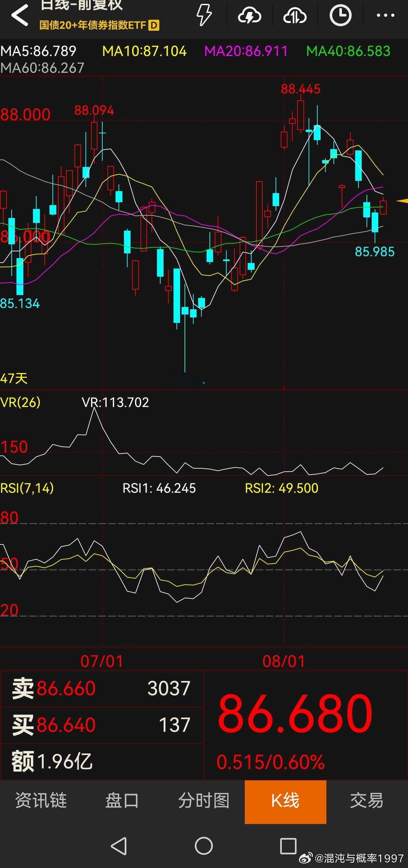Tap the 20 RSI axis label
The height and width of the screenshot is (868, 408).
(9, 610)
